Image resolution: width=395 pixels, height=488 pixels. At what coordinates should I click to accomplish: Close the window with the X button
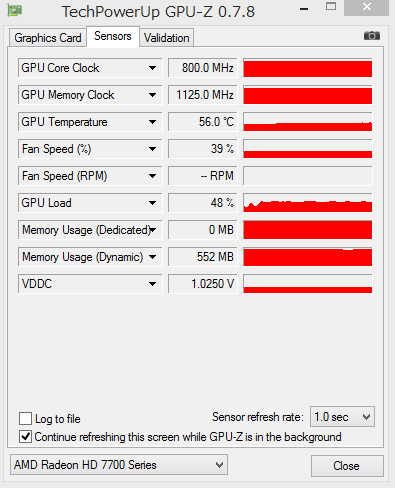click(366, 7)
